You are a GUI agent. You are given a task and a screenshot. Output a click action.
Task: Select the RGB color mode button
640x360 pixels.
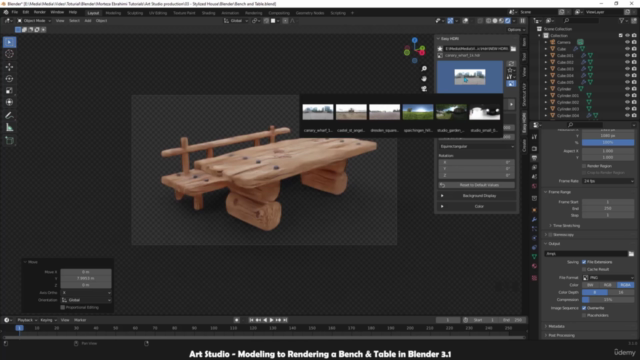pyautogui.click(x=608, y=285)
